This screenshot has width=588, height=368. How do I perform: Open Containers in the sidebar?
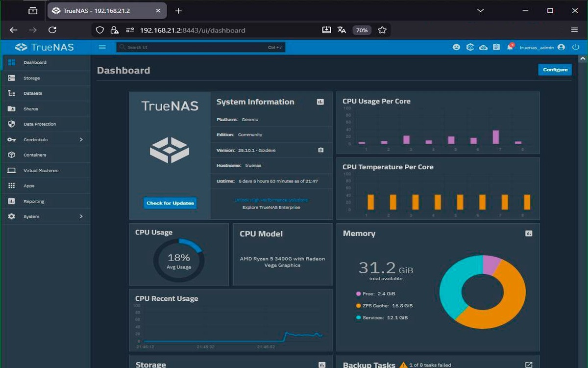point(46,155)
